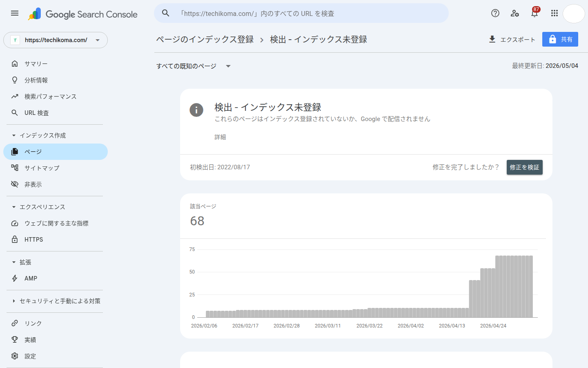Open 設定 in the sidebar
Screen dimensions: 588x368
point(56,356)
